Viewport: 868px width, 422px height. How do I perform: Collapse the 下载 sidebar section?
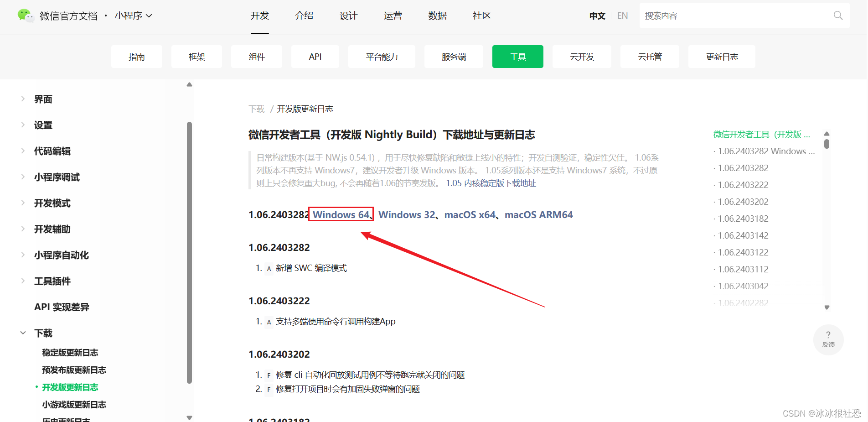(x=43, y=333)
